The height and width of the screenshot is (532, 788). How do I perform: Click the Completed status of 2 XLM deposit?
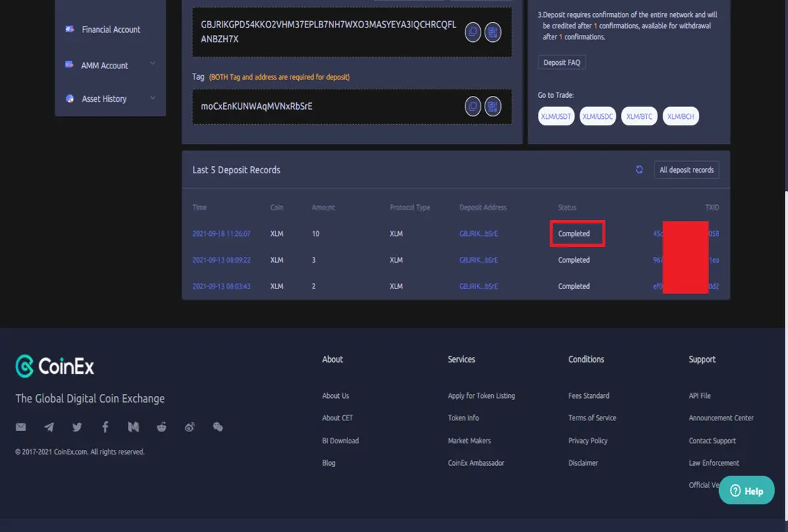[574, 286]
